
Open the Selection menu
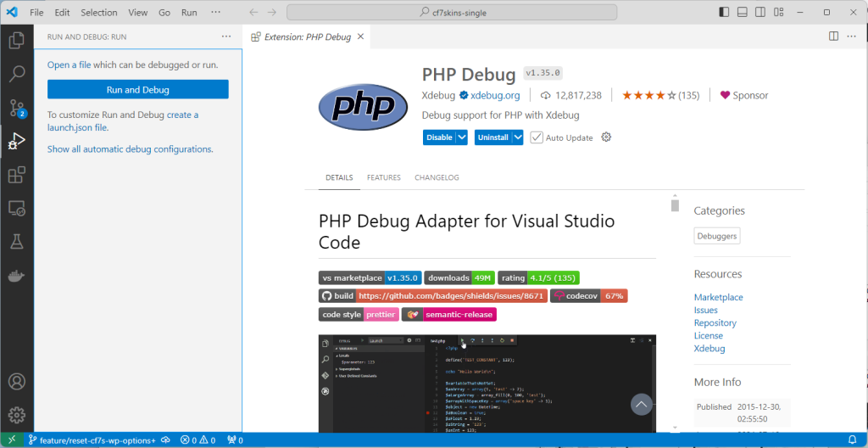[x=99, y=13]
